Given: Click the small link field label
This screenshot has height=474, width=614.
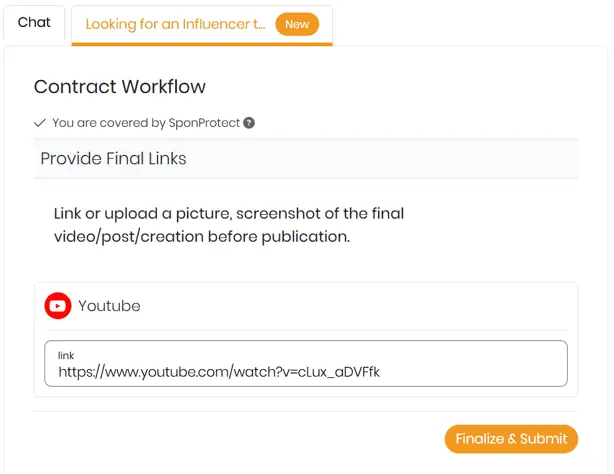Looking at the screenshot, I should point(66,355).
